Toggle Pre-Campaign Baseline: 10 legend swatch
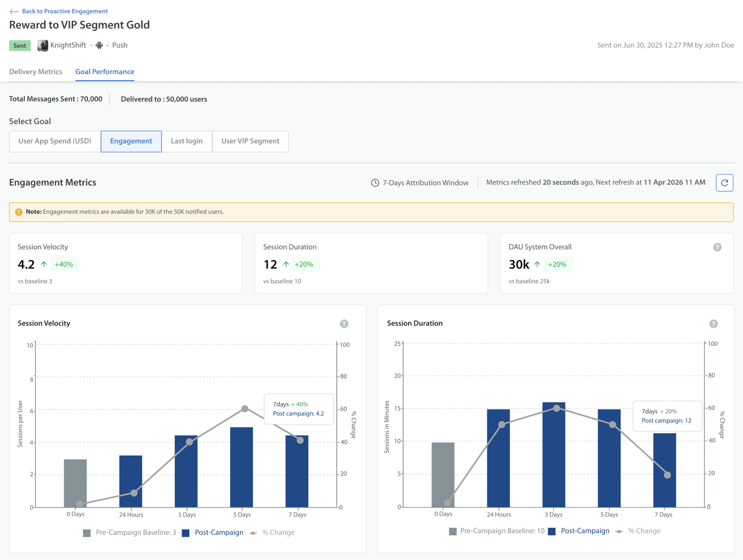 [453, 531]
